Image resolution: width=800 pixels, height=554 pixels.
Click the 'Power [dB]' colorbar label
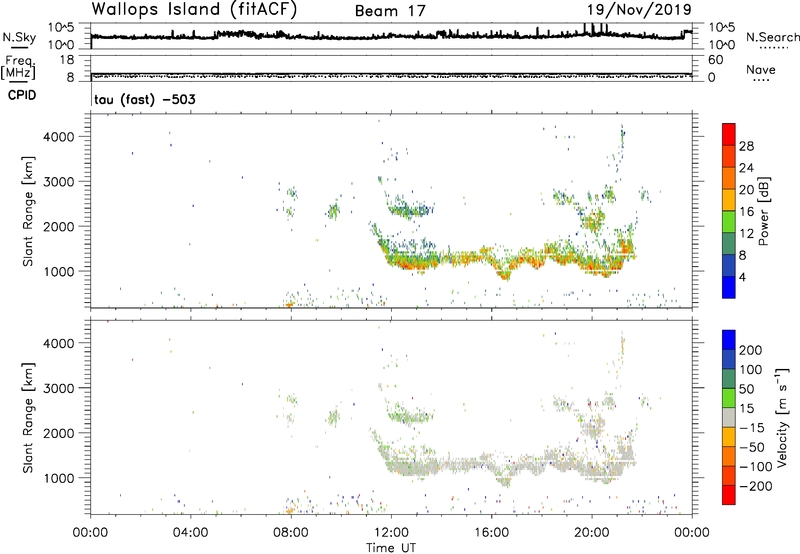pos(763,211)
